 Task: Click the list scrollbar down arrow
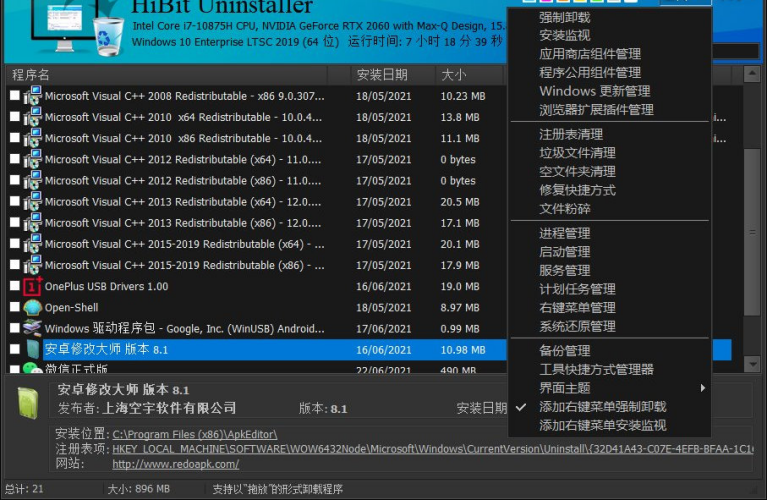coord(751,364)
